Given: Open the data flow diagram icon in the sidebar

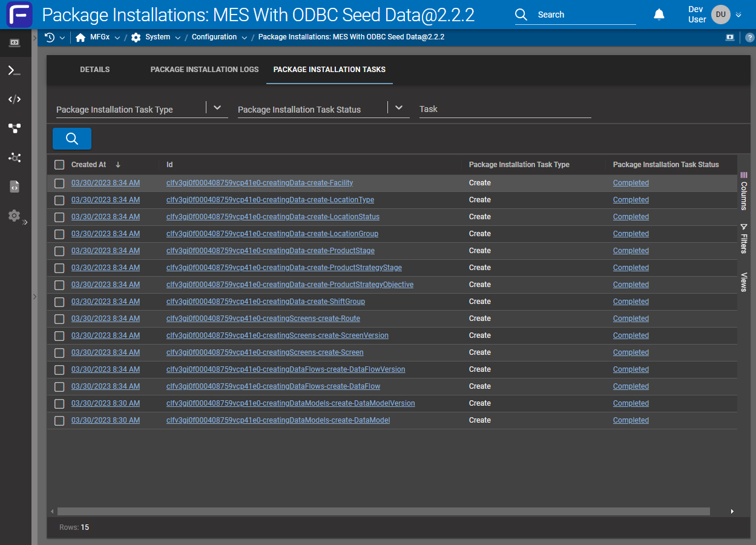Looking at the screenshot, I should pos(15,128).
